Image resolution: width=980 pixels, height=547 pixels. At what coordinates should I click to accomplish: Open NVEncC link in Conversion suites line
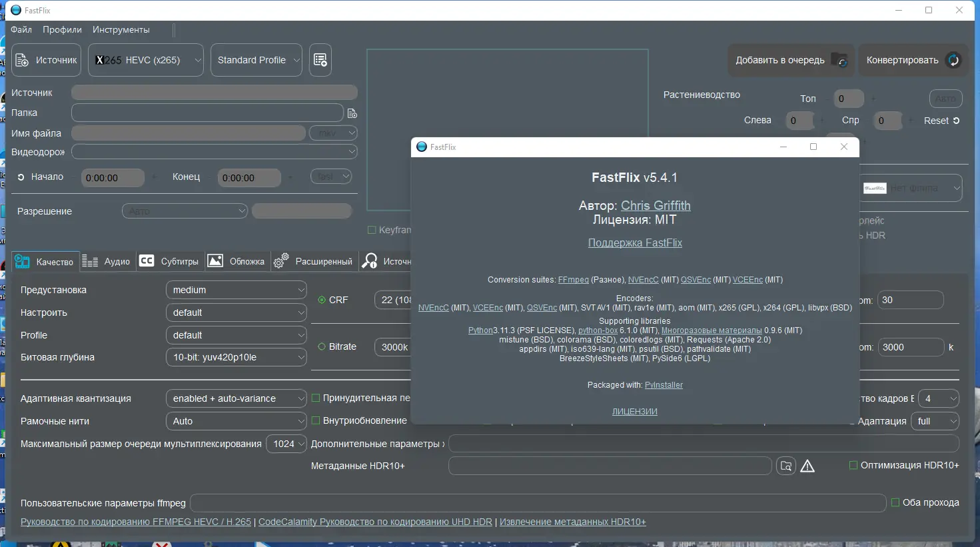click(643, 280)
